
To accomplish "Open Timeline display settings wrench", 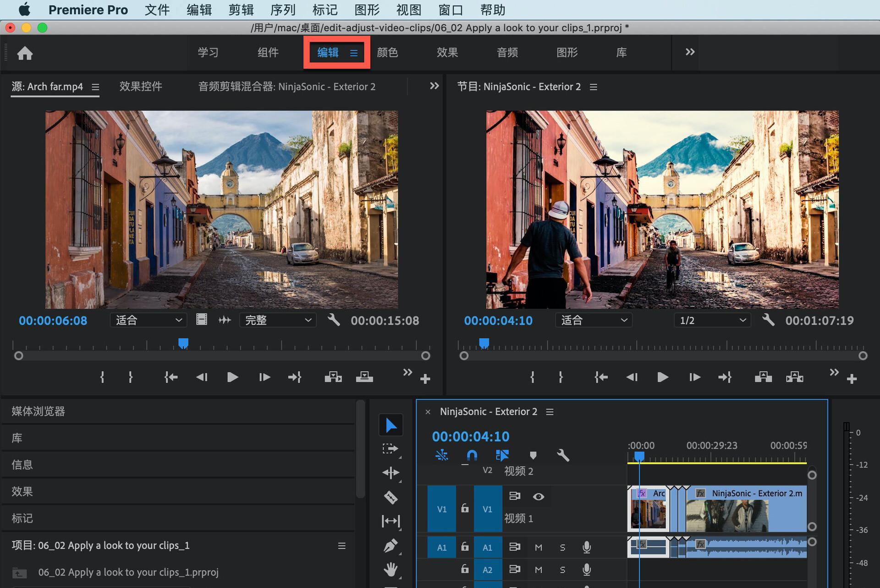I will tap(563, 455).
